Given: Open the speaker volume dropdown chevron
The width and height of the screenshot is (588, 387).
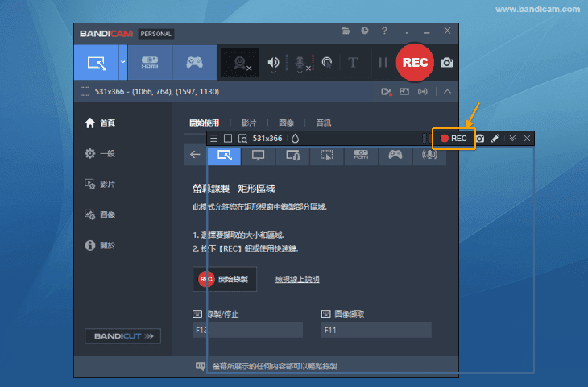Looking at the screenshot, I should coord(273,72).
